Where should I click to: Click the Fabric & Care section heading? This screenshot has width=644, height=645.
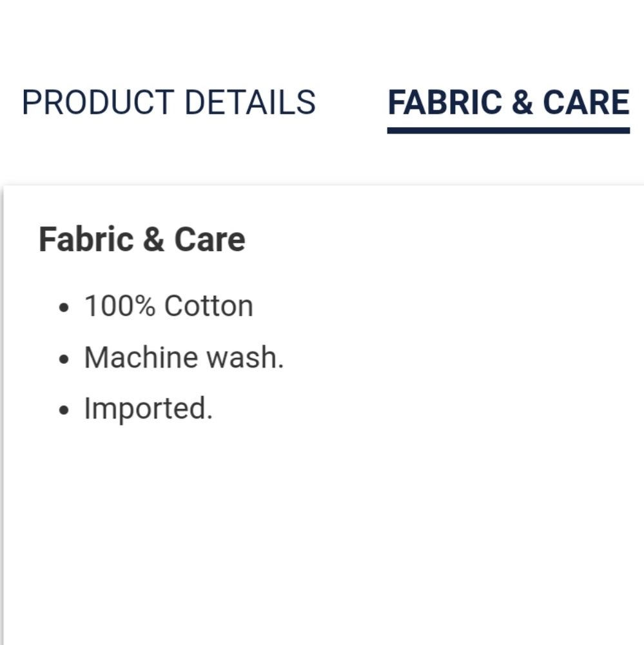142,239
